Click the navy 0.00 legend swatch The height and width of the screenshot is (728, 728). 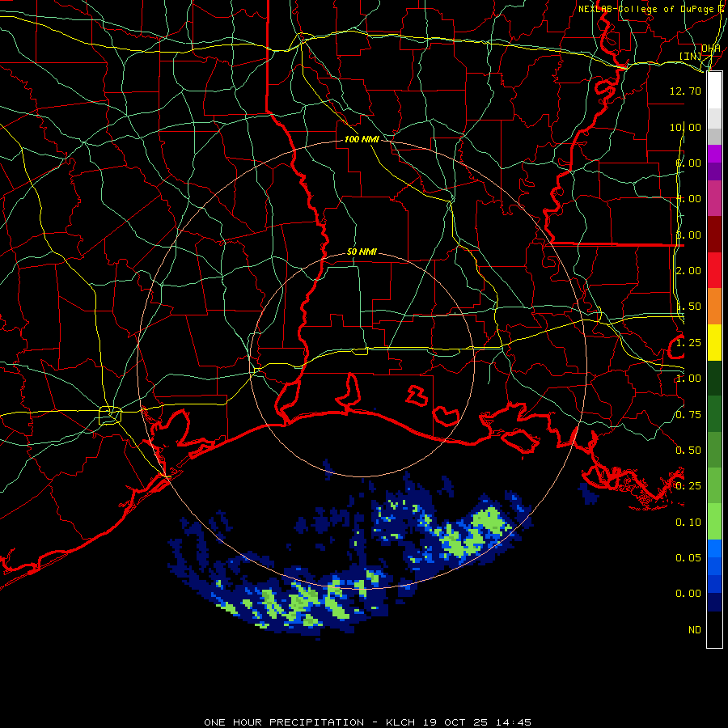714,602
